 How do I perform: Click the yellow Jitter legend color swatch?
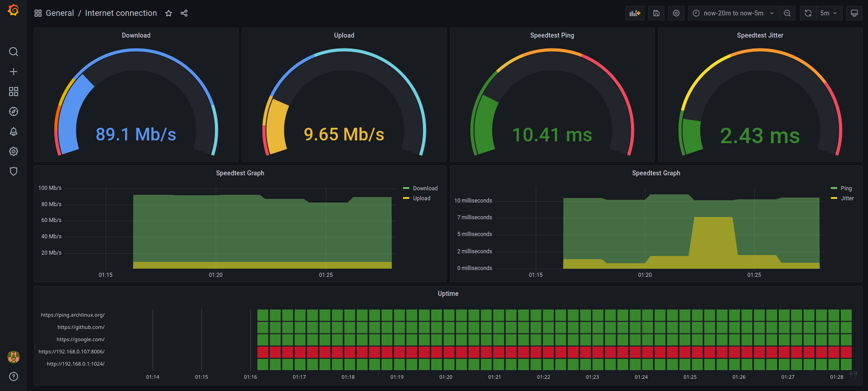pyautogui.click(x=834, y=198)
